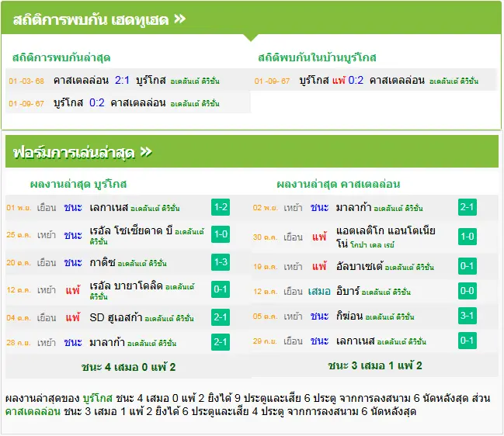Viewport: 504px width, 436px height.
Task: Click the 3-1 score badge for กิฆ่อน
Action: tap(467, 316)
